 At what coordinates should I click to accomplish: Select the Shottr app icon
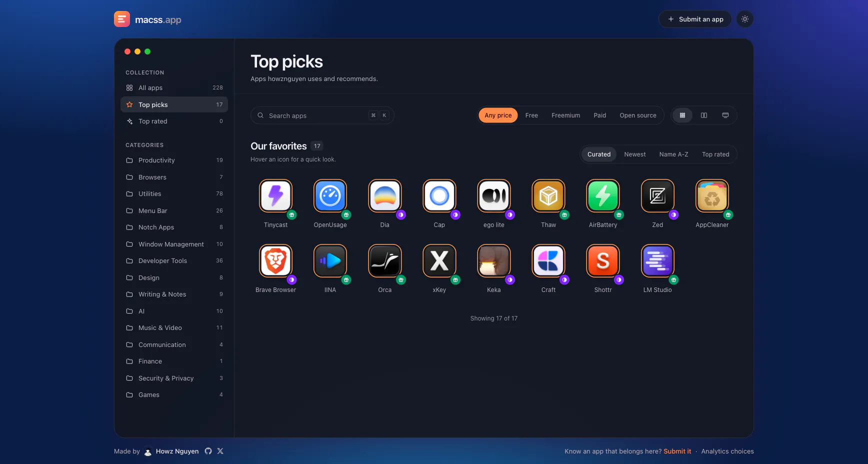click(x=603, y=260)
